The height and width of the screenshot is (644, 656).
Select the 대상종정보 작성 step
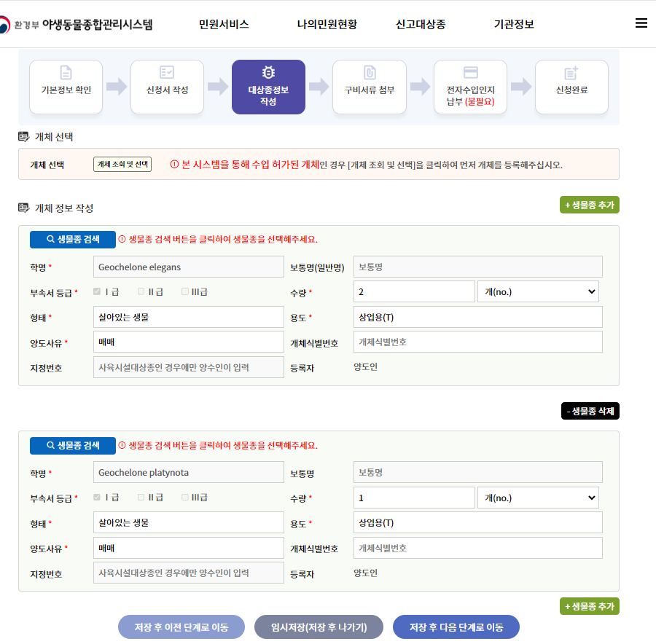[268, 87]
